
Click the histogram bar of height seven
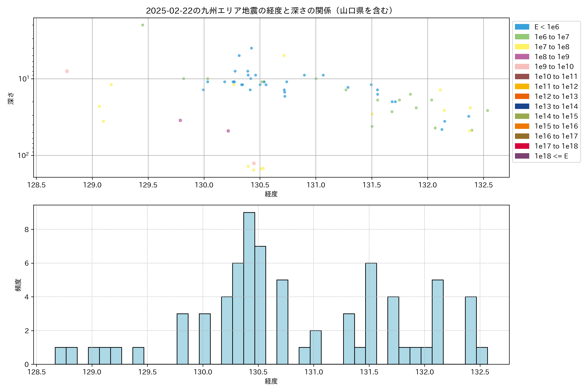point(260,305)
